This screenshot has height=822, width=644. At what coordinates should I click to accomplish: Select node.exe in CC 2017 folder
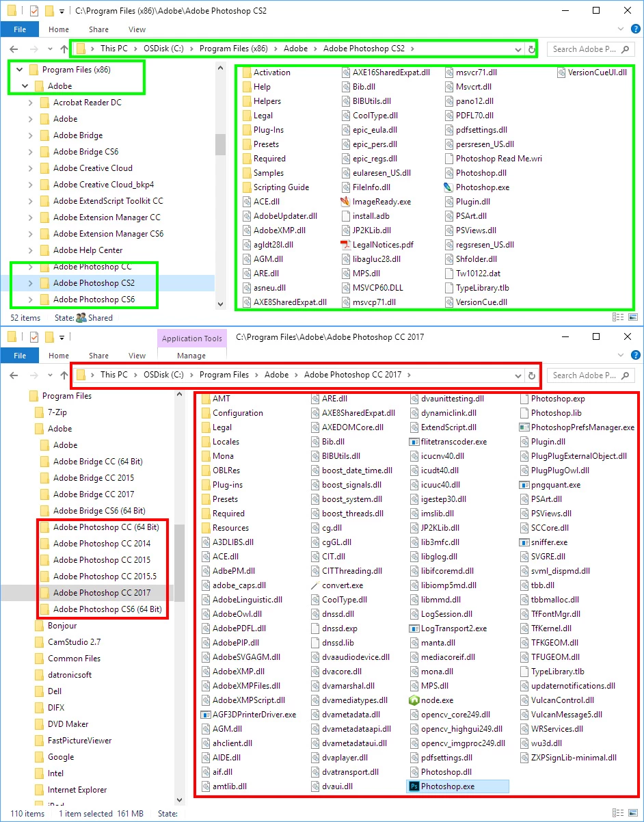[431, 700]
